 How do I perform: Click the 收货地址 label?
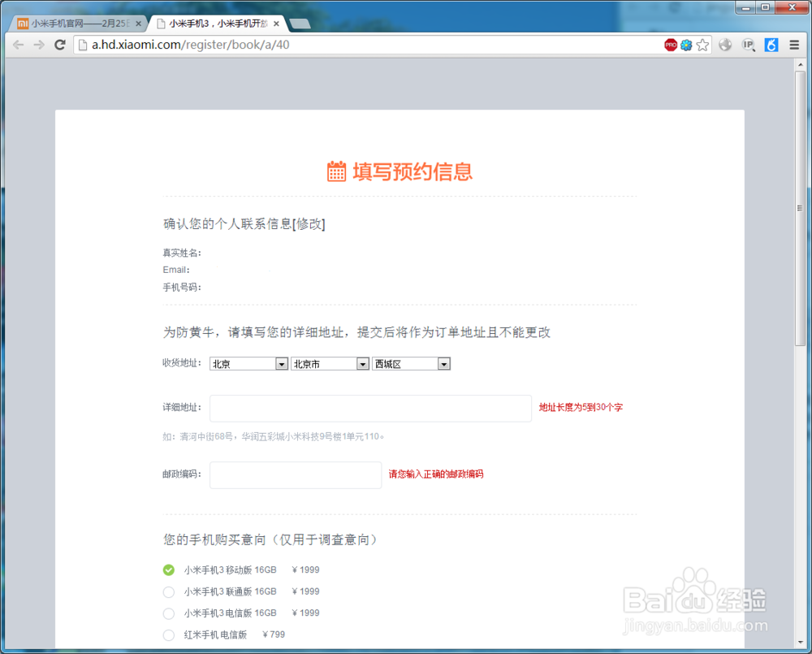click(x=182, y=363)
